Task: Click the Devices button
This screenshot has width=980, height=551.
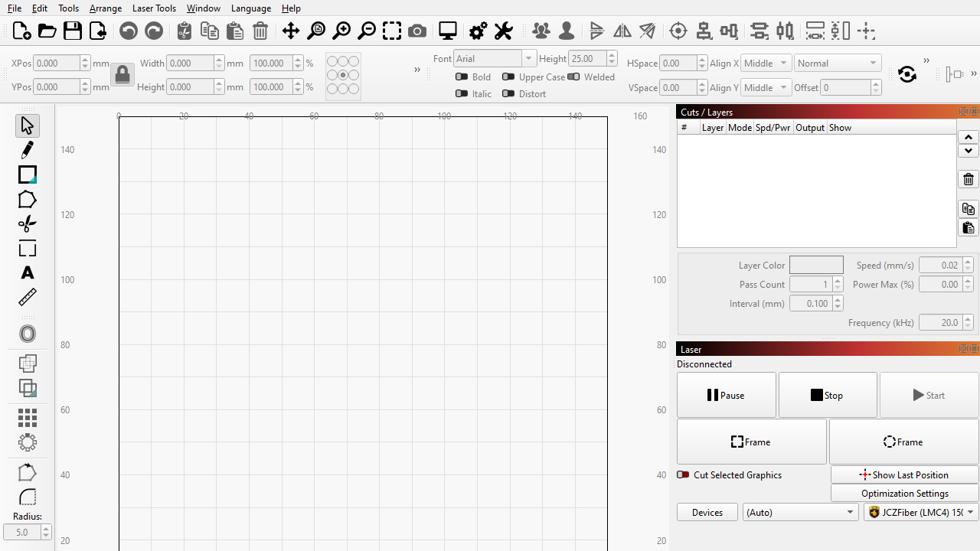Action: tap(707, 513)
